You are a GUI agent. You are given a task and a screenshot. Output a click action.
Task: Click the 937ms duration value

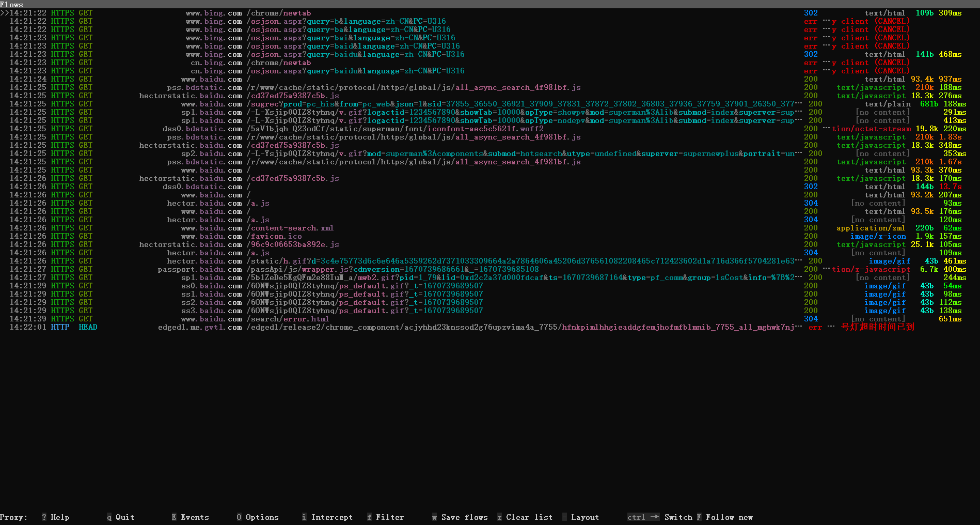[950, 79]
